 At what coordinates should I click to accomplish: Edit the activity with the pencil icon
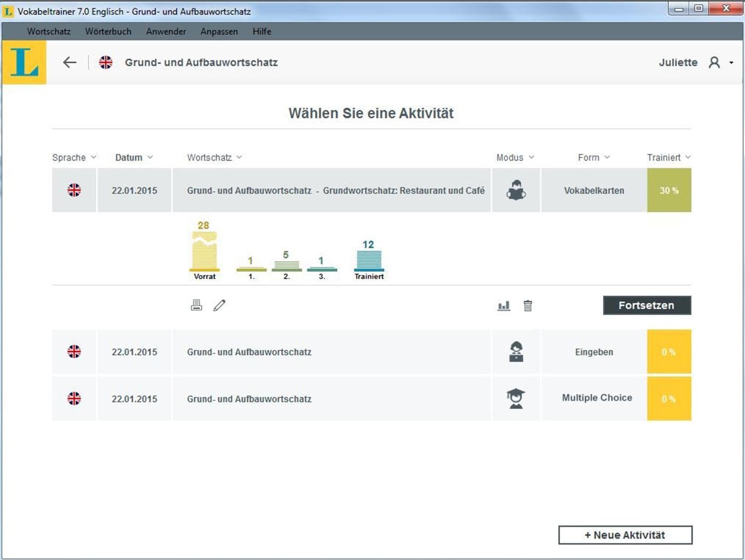click(x=219, y=305)
